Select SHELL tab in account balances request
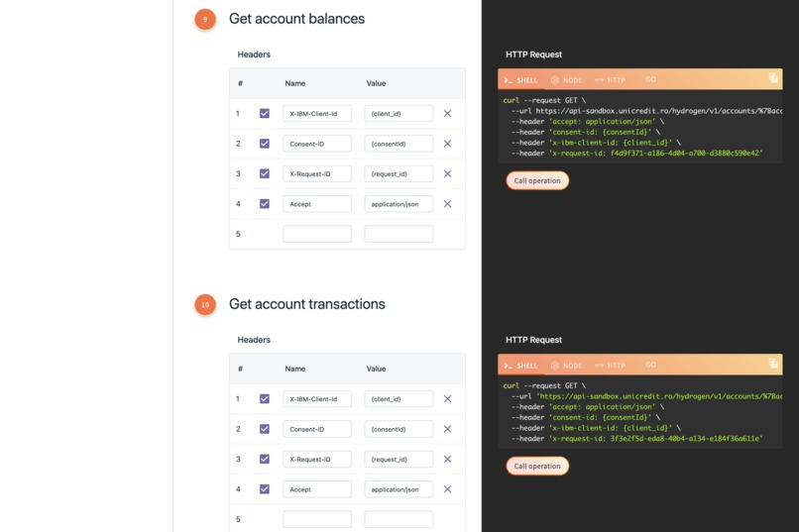 (520, 80)
